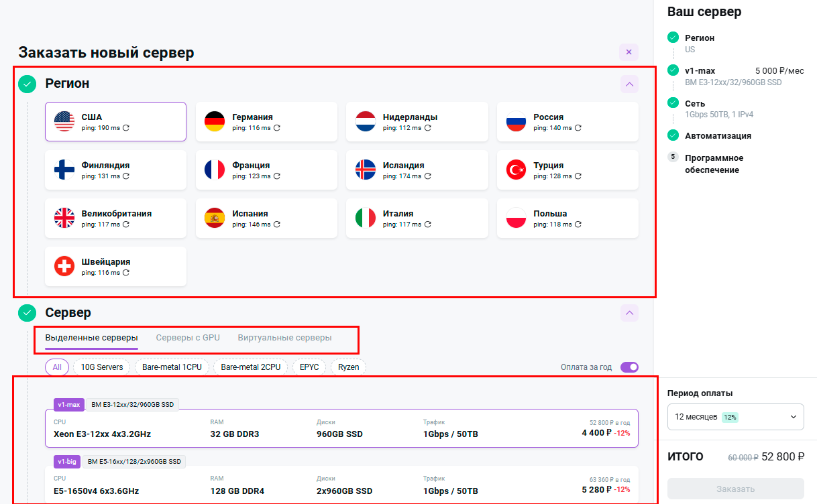817x504 pixels.
Task: Open the Период оплаты dropdown
Action: [x=735, y=417]
